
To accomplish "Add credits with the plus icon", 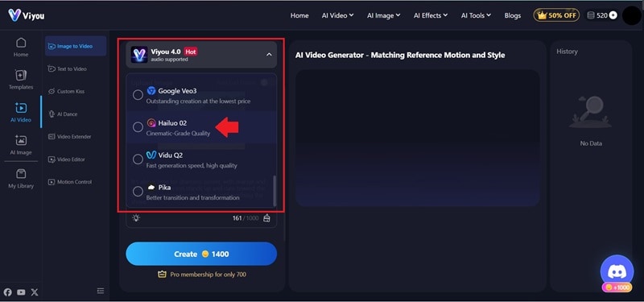I will 613,15.
